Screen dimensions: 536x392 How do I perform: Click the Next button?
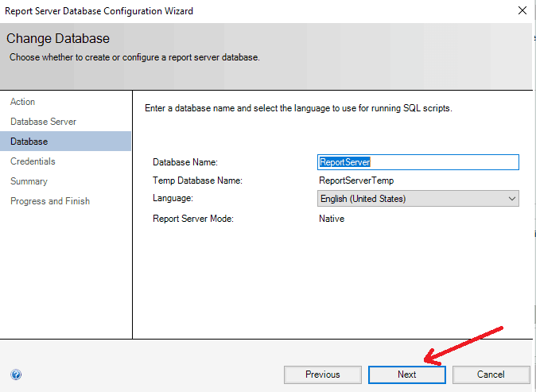tap(407, 375)
